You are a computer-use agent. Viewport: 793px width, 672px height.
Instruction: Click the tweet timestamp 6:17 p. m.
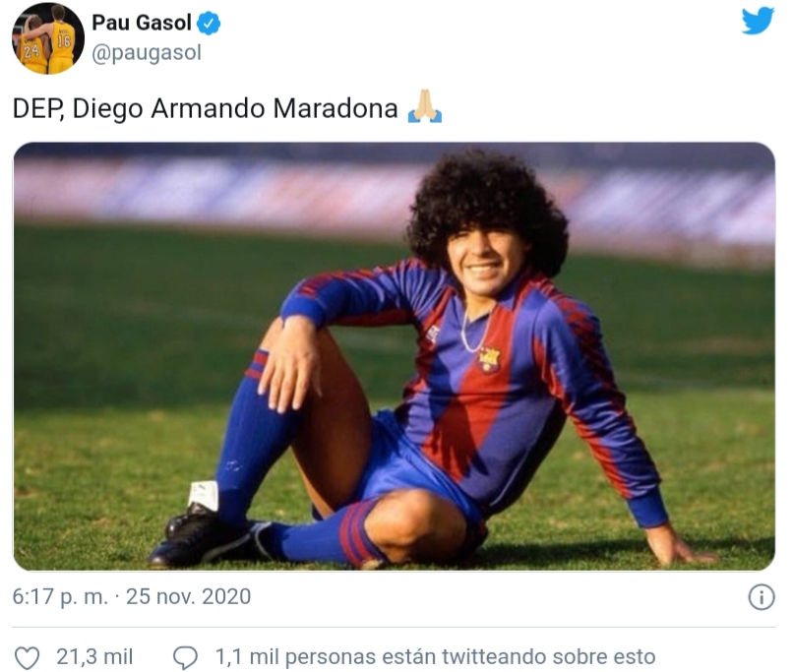pyautogui.click(x=60, y=596)
